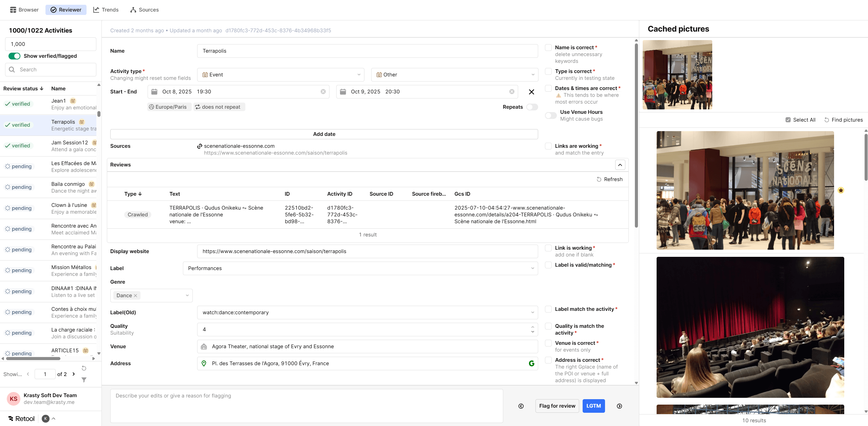Toggle the Show verified/flagged switch
The width and height of the screenshot is (868, 426).
click(x=14, y=56)
